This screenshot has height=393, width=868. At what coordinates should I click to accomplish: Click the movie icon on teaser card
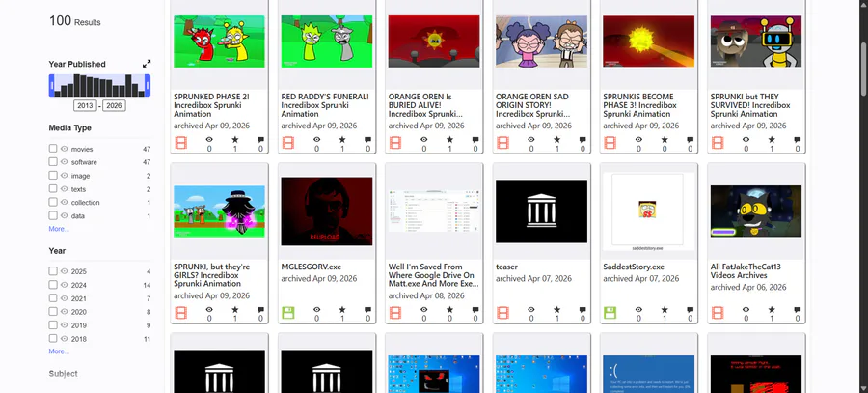point(502,313)
